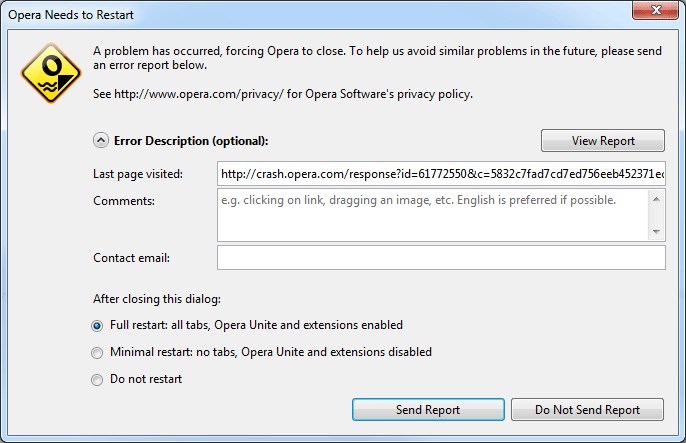Image resolution: width=686 pixels, height=443 pixels.
Task: Click the Do Not Send Report button
Action: [587, 410]
